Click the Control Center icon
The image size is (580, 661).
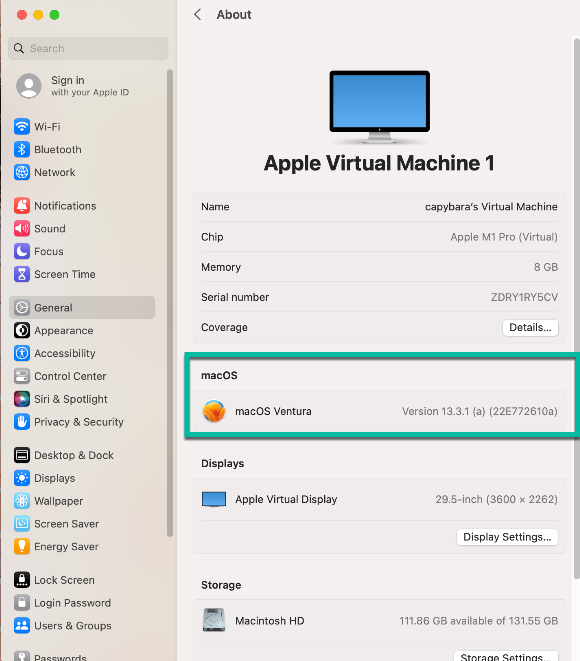(21, 376)
